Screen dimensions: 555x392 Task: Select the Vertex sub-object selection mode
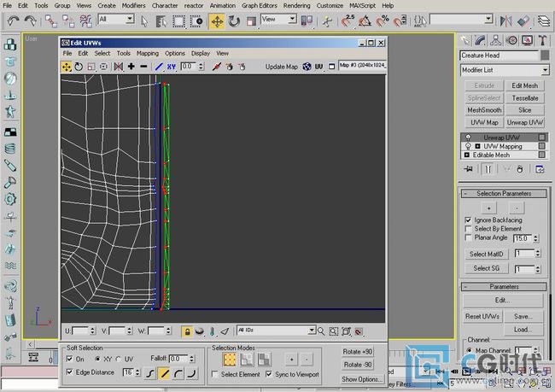point(230,360)
